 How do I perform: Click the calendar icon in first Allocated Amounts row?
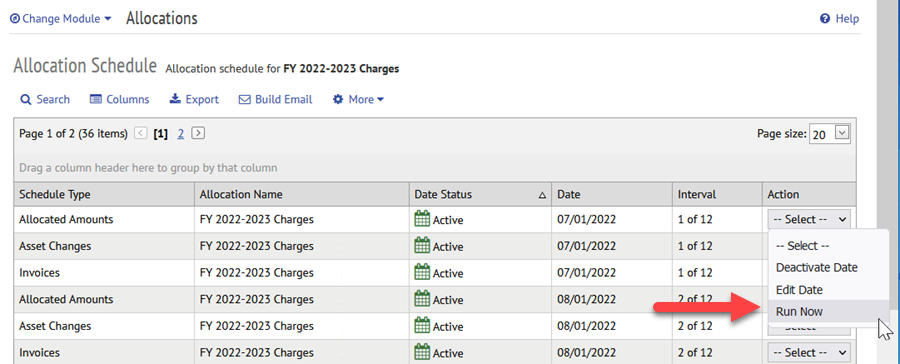click(x=422, y=219)
